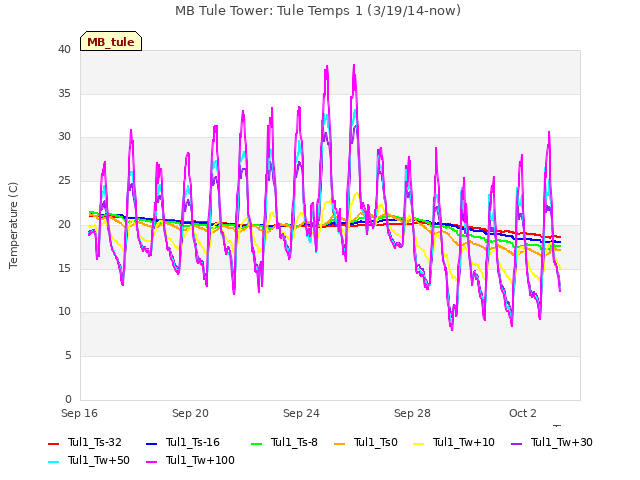
Task: Click the cyan Tul1_Tw+50 legend swatch
Action: tap(53, 462)
